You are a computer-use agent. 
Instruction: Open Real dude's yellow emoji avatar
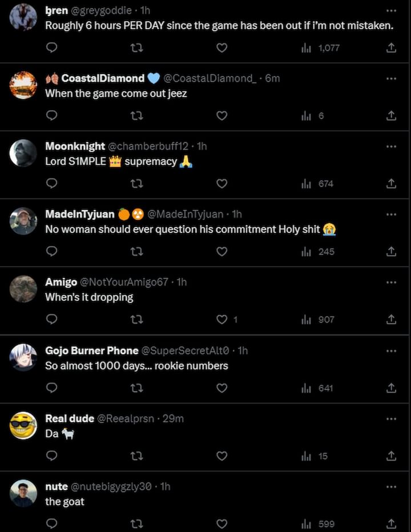click(x=23, y=425)
